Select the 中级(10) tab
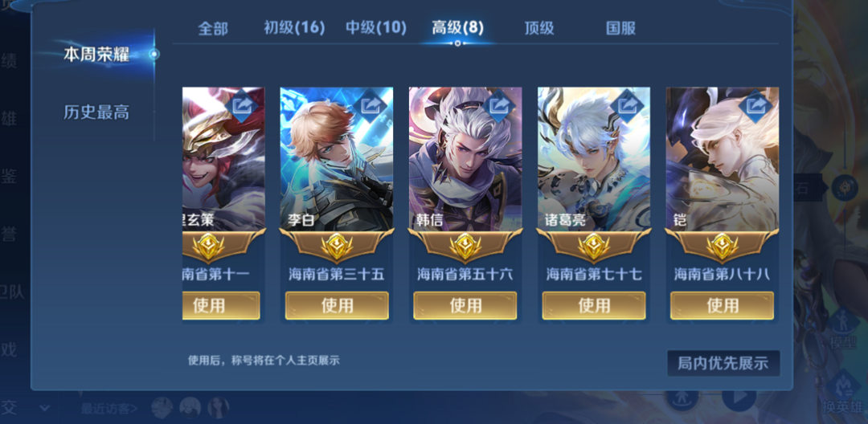This screenshot has height=424, width=868. point(376,27)
